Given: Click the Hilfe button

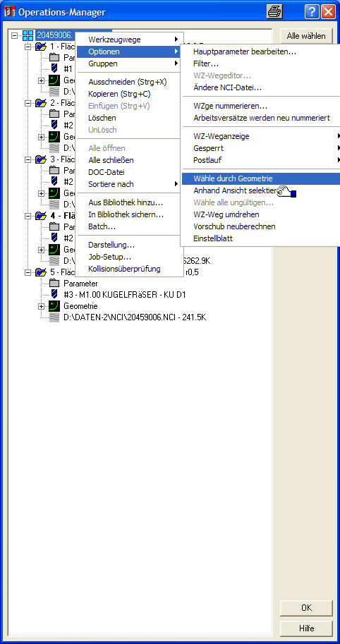Looking at the screenshot, I should coord(306,628).
